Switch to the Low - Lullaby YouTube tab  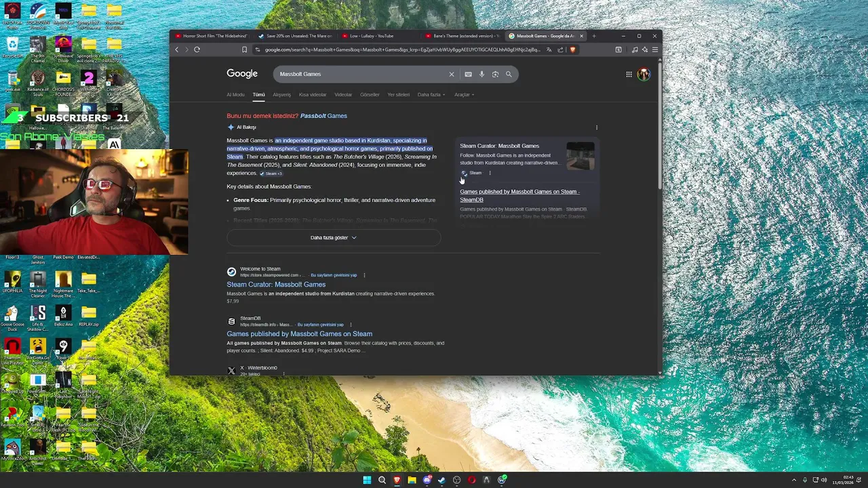click(378, 36)
